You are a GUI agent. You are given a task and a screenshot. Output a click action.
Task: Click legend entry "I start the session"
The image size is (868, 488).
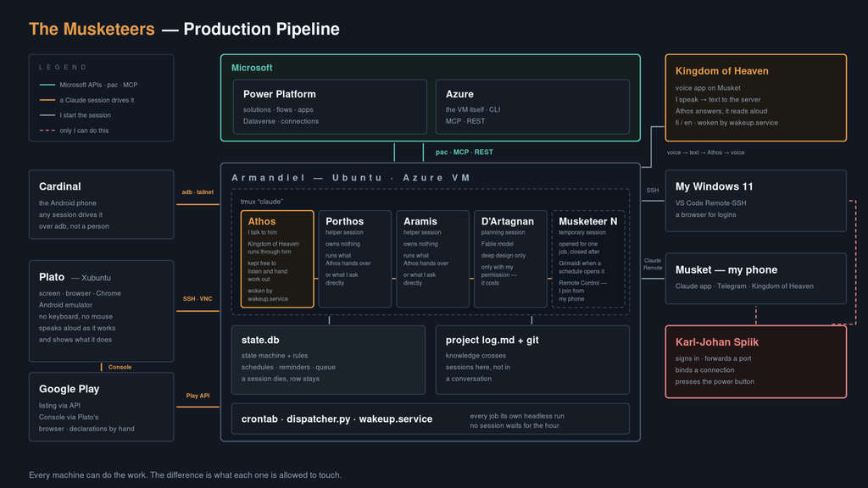pos(86,115)
